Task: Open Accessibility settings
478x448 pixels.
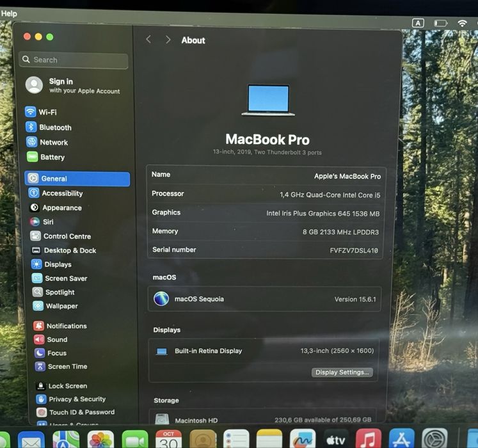Action: [x=56, y=193]
